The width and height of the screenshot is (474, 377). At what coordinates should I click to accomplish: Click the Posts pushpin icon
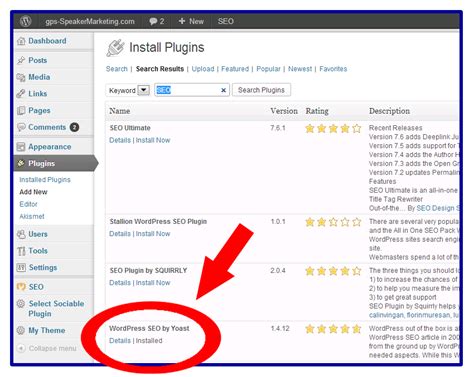click(21, 60)
